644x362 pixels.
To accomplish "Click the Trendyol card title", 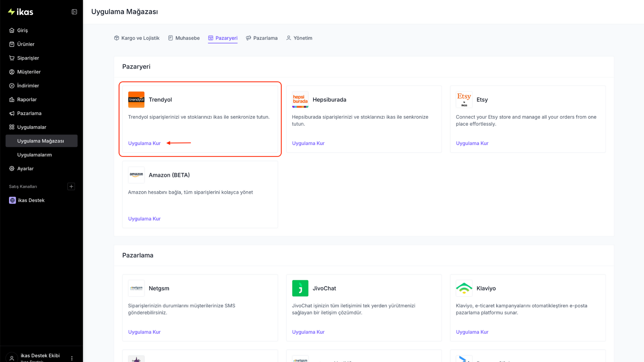I will pyautogui.click(x=160, y=100).
